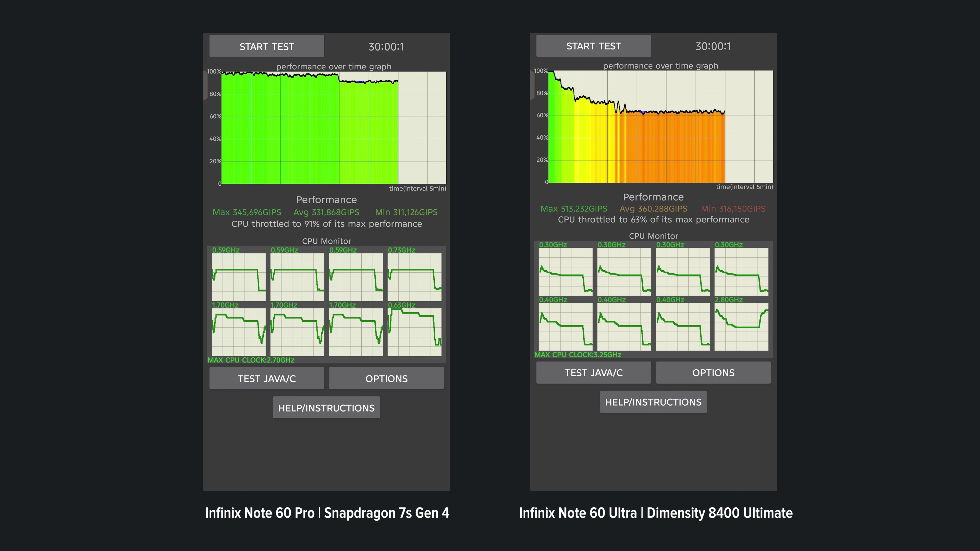Open OPTIONS on the Note 60 Pro screen
The image size is (980, 551).
[x=386, y=378]
